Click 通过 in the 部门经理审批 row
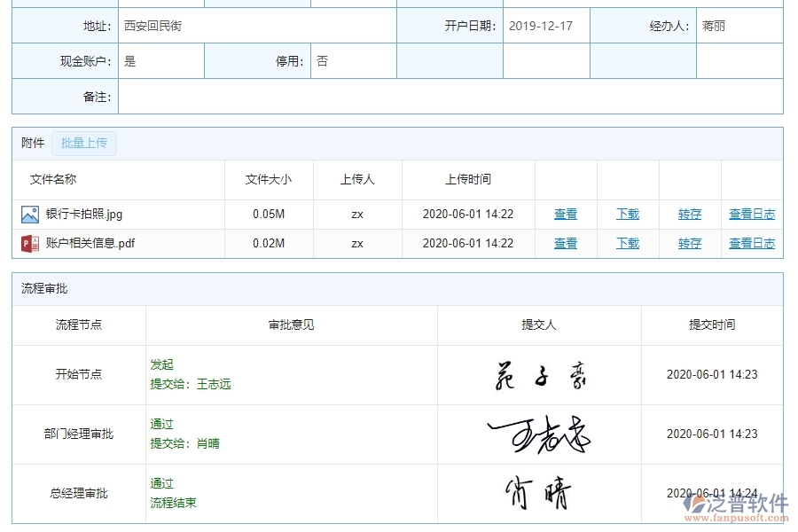The width and height of the screenshot is (798, 532). point(162,424)
